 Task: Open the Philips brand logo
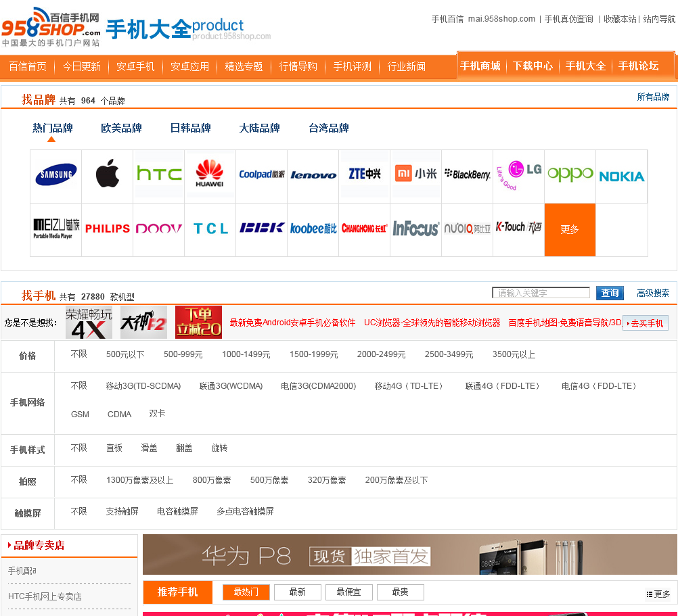pyautogui.click(x=107, y=229)
